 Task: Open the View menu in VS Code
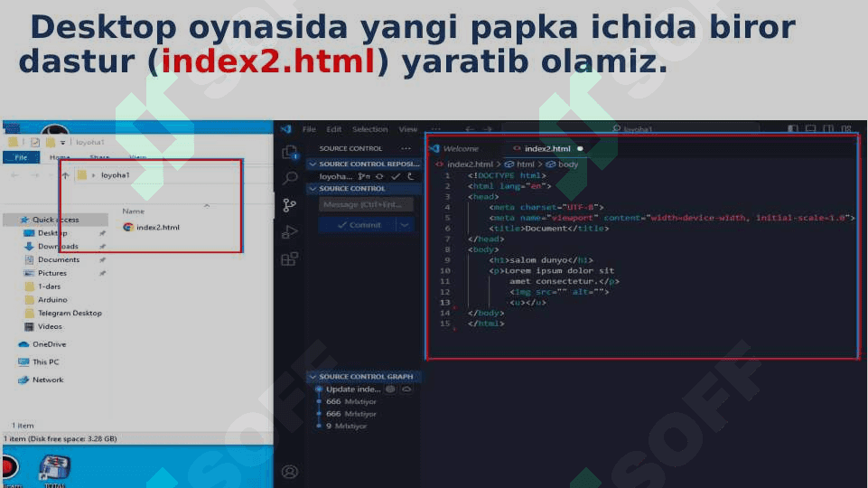pos(408,129)
